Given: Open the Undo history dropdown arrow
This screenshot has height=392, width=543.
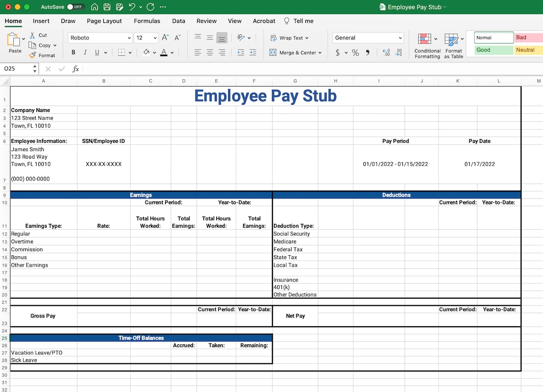Looking at the screenshot, I should click(140, 7).
